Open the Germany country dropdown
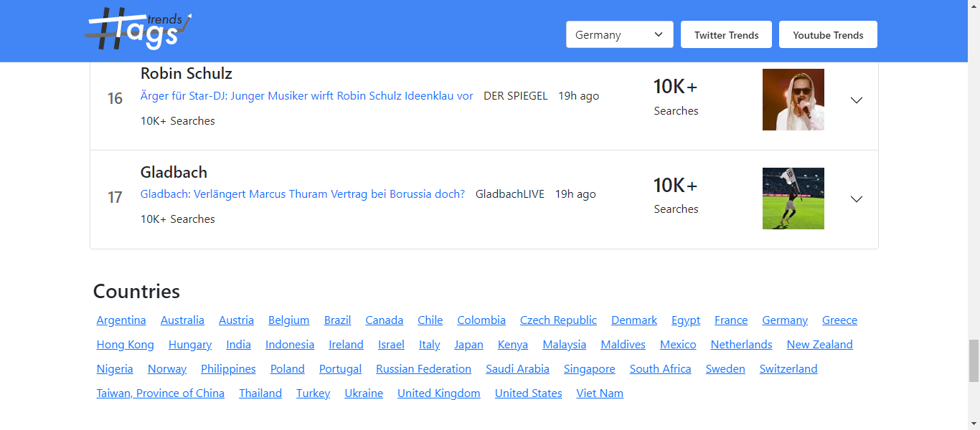Viewport: 980px width, 430px height. click(x=620, y=34)
